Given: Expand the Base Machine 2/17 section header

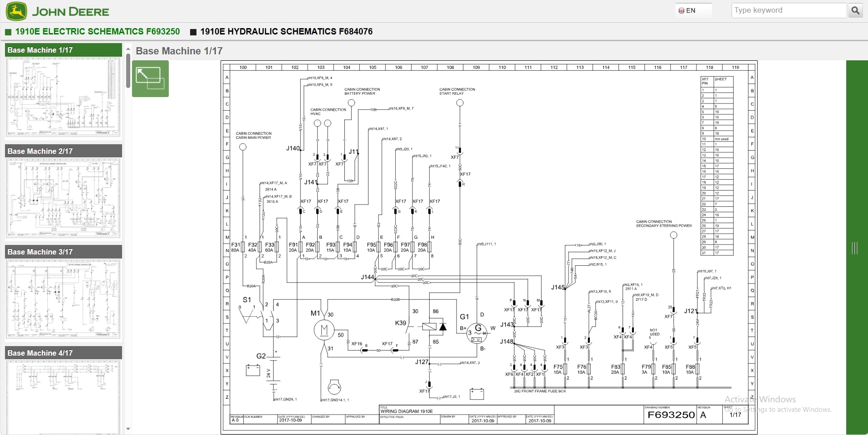Looking at the screenshot, I should (64, 151).
